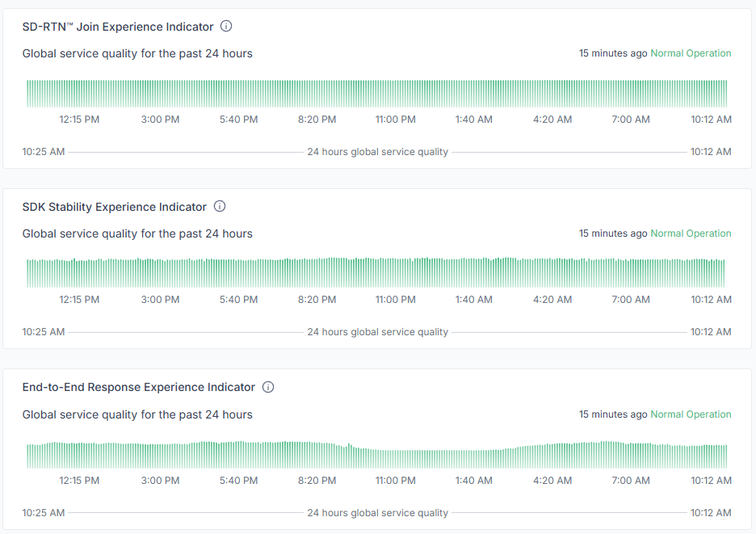
Task: Select 11:00 PM marker on SD-RTN Join chart
Action: 395,119
